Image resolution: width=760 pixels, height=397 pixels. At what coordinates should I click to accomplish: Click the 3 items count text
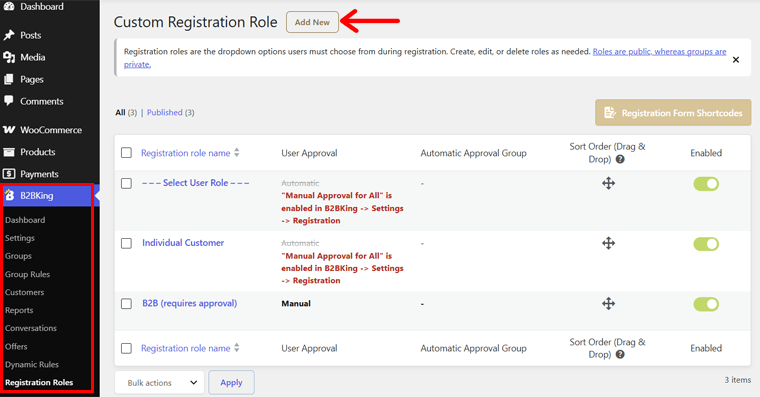point(738,380)
